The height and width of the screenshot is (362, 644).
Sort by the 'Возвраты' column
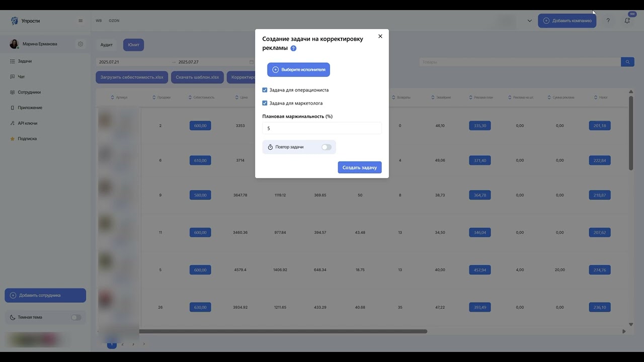[x=401, y=98]
